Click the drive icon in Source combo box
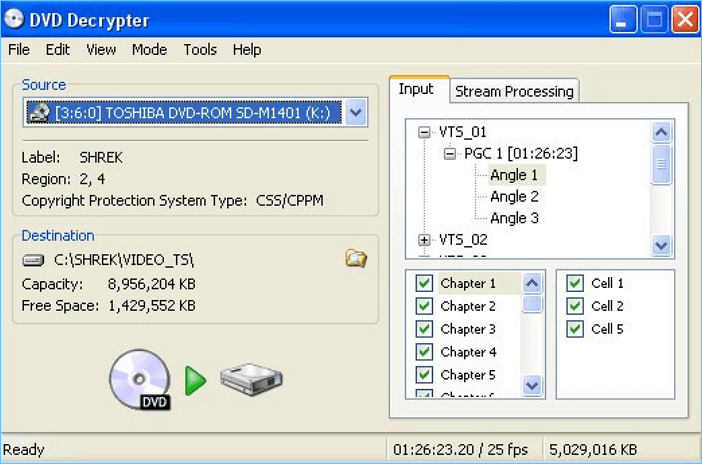 click(x=39, y=112)
